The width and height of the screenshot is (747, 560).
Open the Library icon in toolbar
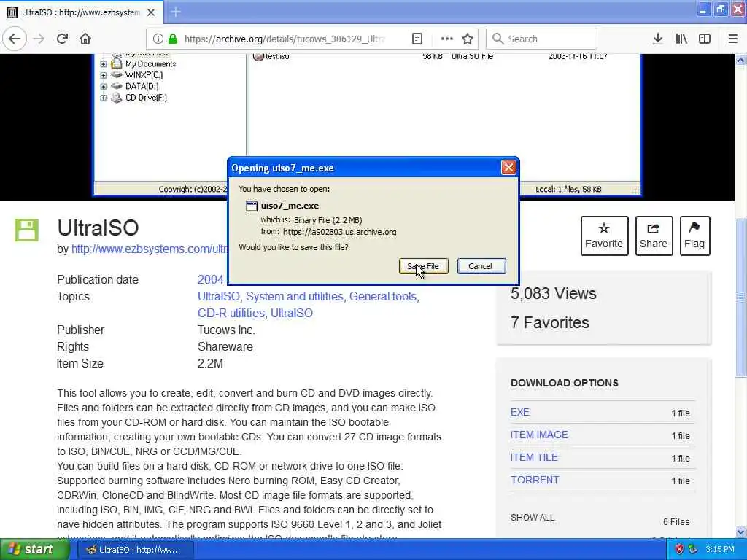681,39
